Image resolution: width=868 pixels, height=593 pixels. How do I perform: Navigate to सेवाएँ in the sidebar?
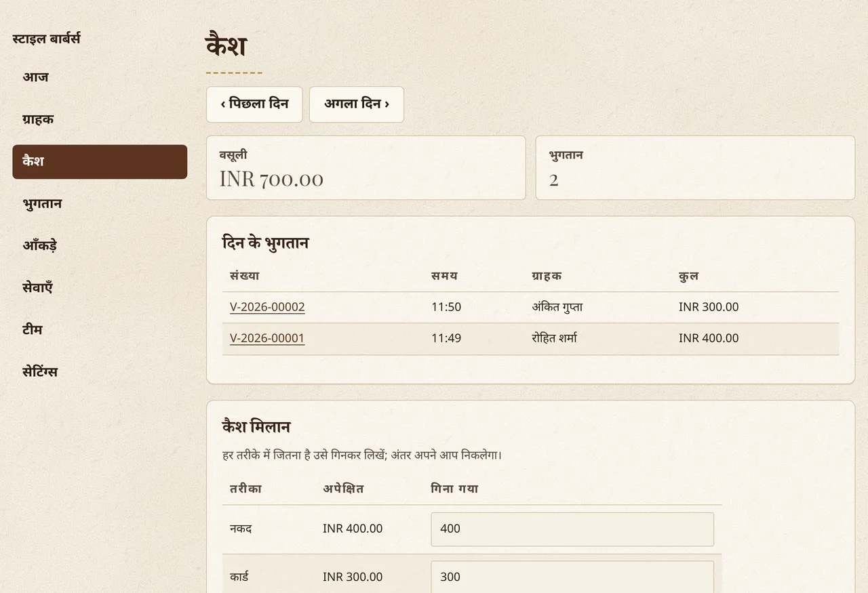click(100, 287)
